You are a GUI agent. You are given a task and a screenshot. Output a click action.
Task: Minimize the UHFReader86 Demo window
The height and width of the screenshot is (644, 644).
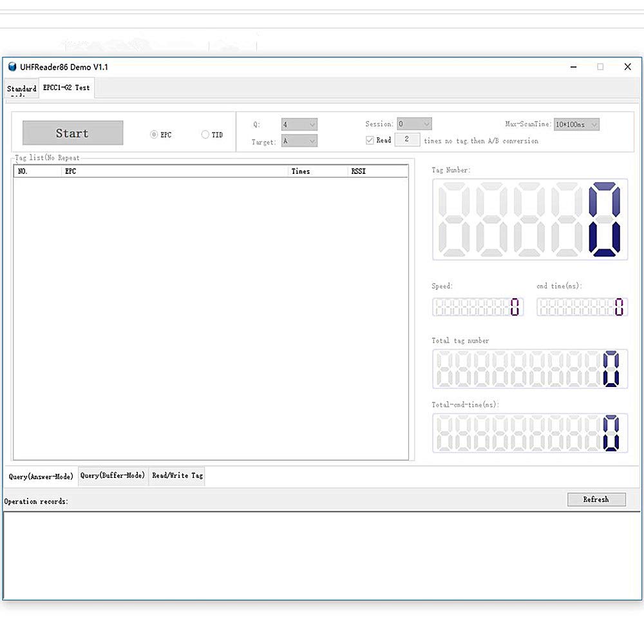(573, 67)
